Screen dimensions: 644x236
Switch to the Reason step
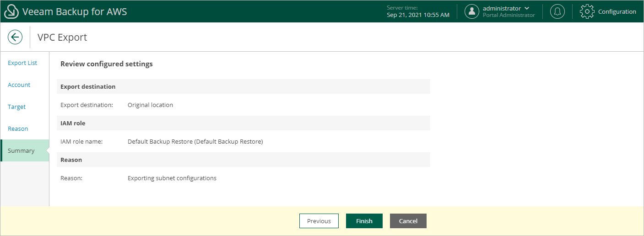[18, 129]
